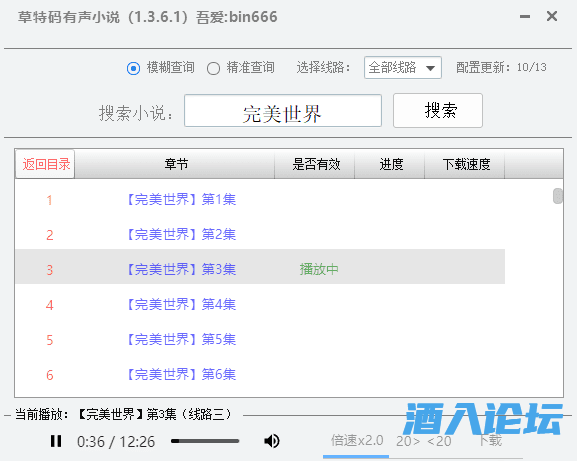This screenshot has height=461, width=577.
Task: Skip forward 20 seconds
Action: 408,441
